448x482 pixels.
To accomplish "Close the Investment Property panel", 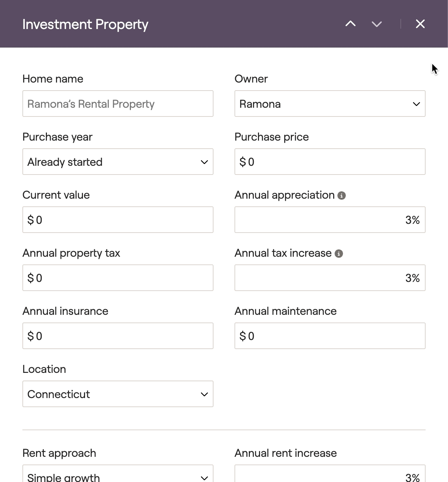I will [420, 24].
